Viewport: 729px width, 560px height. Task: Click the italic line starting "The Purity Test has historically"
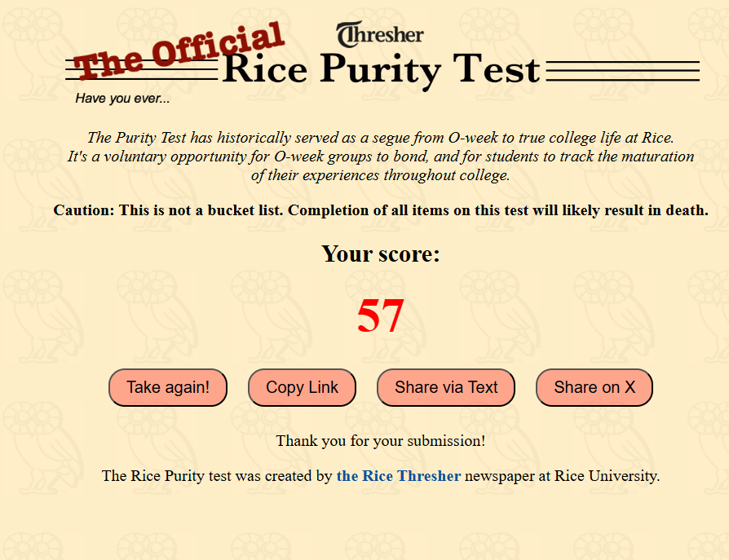(380, 138)
